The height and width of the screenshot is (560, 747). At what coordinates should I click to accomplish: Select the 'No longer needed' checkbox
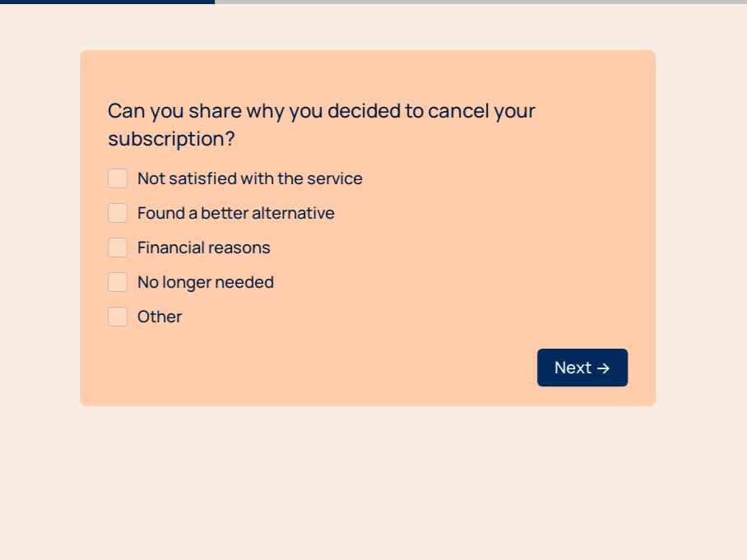coord(118,282)
